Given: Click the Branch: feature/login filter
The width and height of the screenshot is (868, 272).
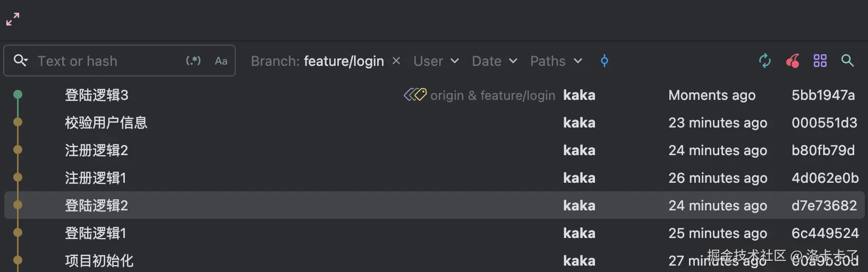Looking at the screenshot, I should 318,61.
